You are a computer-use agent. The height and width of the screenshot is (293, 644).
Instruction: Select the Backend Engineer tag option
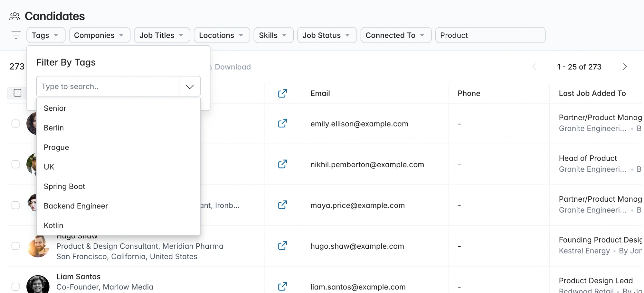[x=118, y=206]
